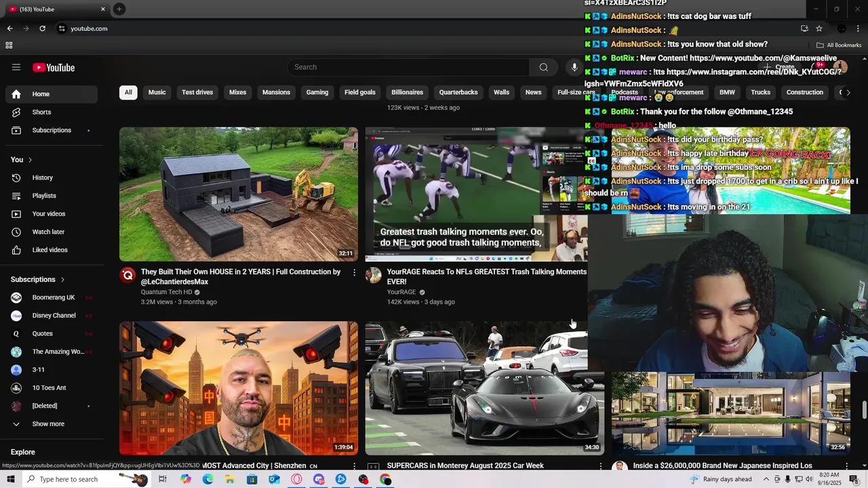The width and height of the screenshot is (868, 488).
Task: Select the Mixes filter chip
Action: [237, 92]
